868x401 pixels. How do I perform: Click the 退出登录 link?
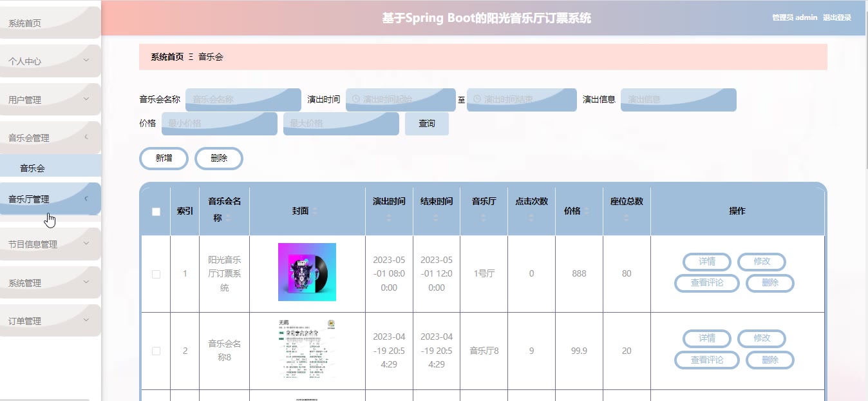click(x=837, y=18)
